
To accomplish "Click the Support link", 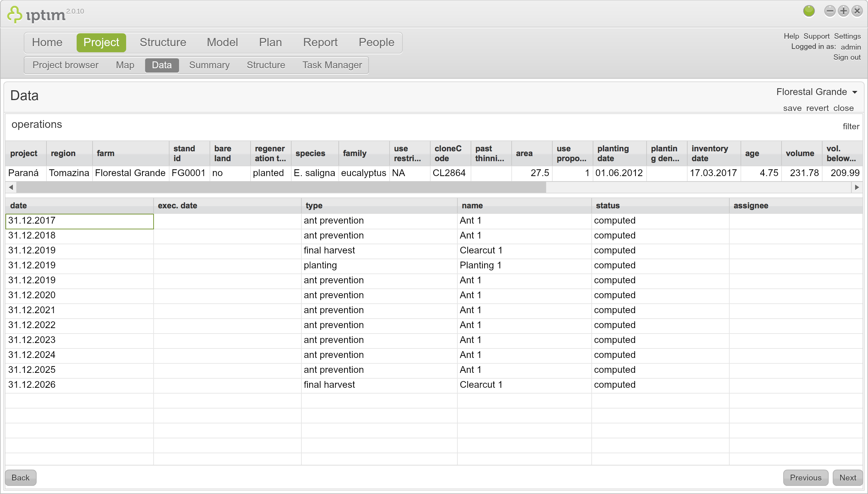I will 816,36.
